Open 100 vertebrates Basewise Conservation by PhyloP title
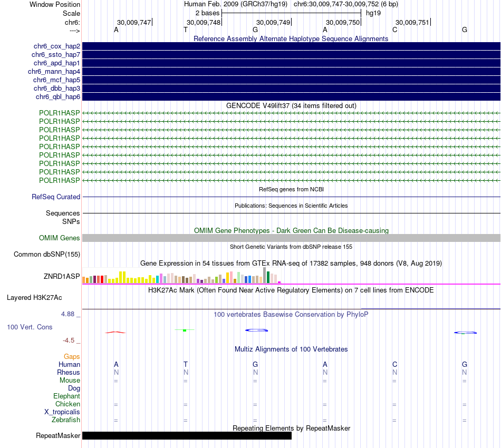The width and height of the screenshot is (501, 448). (x=291, y=315)
